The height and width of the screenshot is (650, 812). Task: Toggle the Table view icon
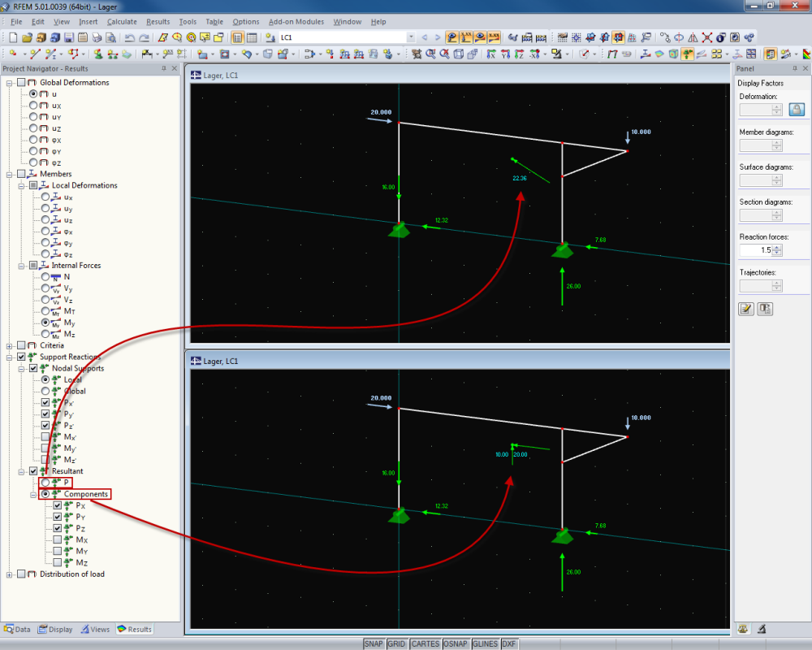click(x=252, y=37)
